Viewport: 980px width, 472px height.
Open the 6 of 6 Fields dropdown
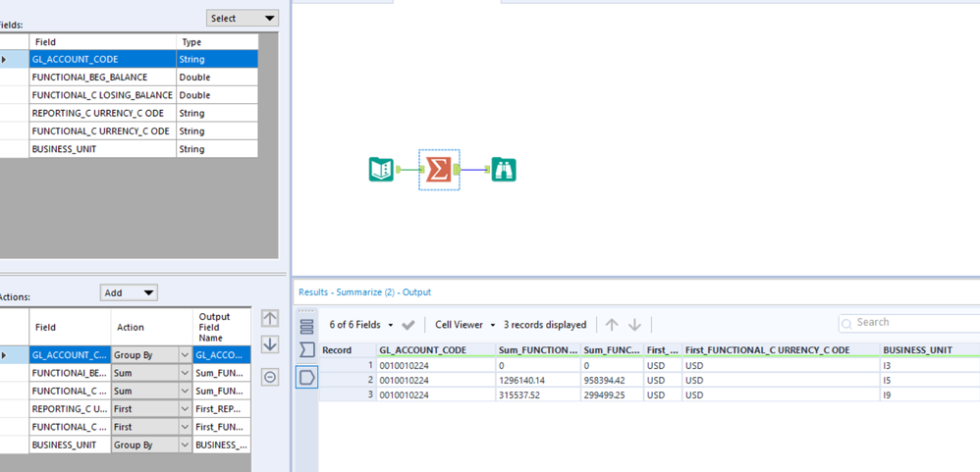[361, 325]
